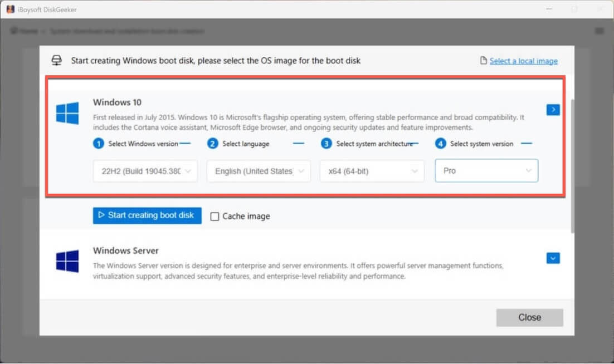This screenshot has width=614, height=364.
Task: Click the file icon beside Select a local image
Action: click(483, 61)
